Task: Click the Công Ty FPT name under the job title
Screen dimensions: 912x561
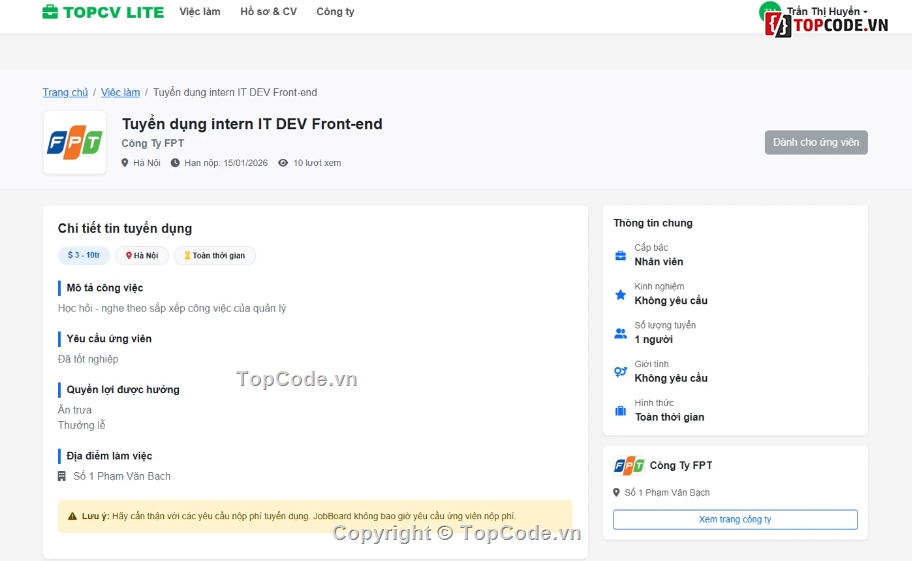Action: 152,143
